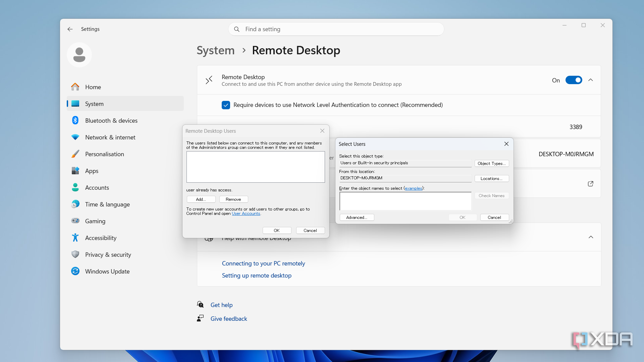Image resolution: width=644 pixels, height=362 pixels.
Task: Click the Get help headset icon
Action: point(200,304)
